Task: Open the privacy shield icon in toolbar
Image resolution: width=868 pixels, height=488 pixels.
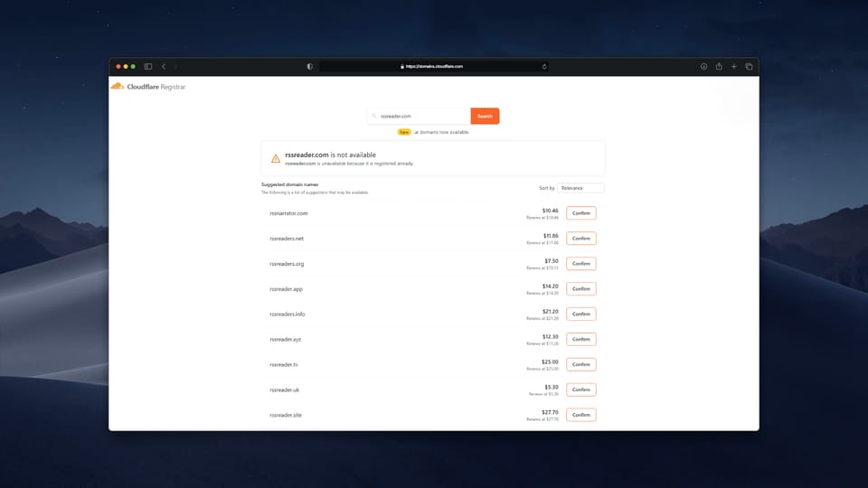Action: (309, 66)
